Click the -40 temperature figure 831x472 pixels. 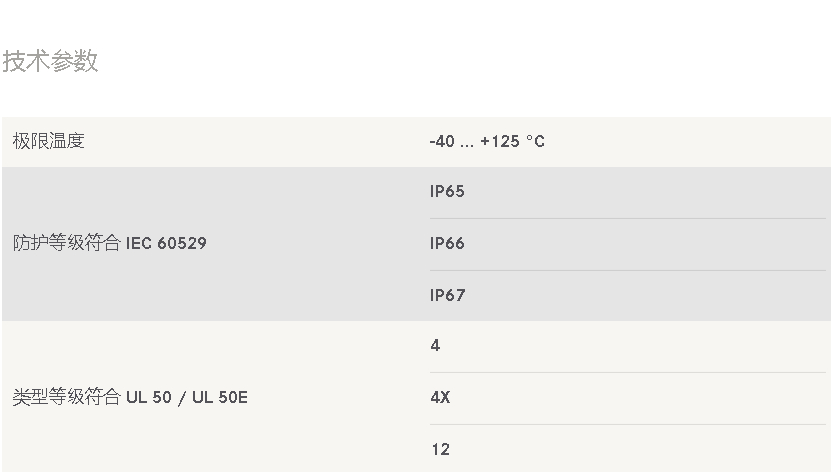coord(442,141)
